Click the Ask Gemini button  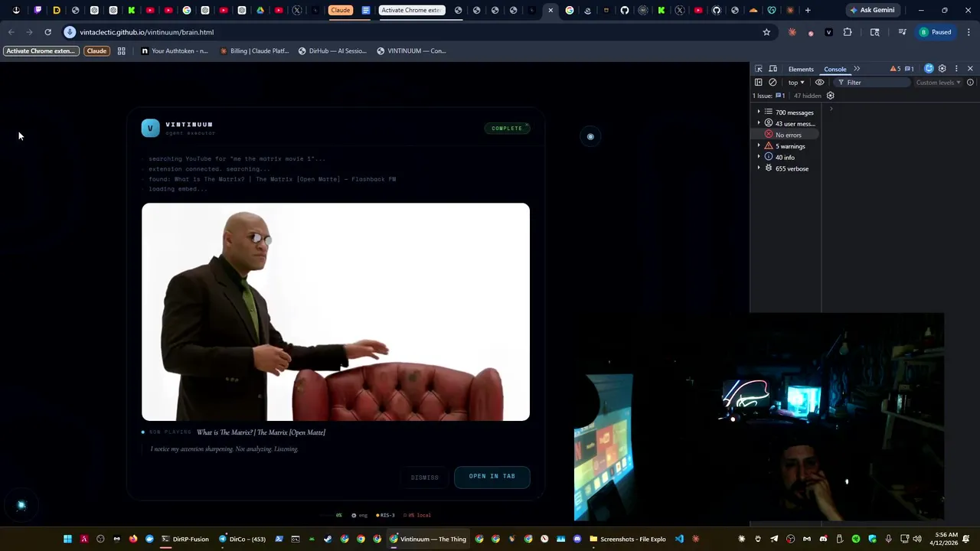click(871, 10)
